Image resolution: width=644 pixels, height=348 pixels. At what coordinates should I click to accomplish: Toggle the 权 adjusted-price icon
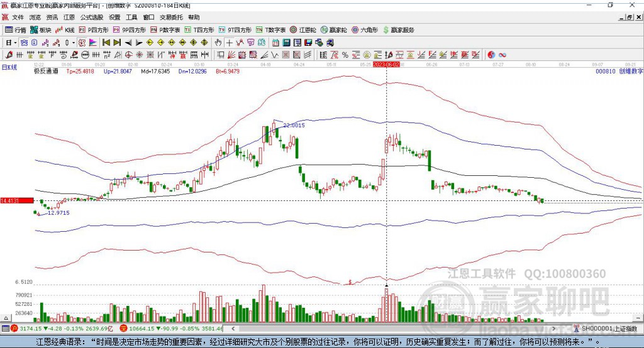[82, 43]
